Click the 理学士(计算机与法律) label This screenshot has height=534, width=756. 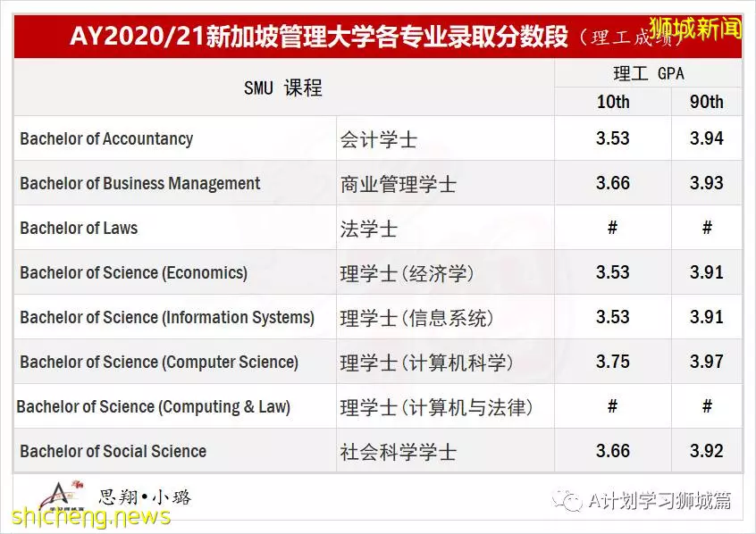pos(437,408)
